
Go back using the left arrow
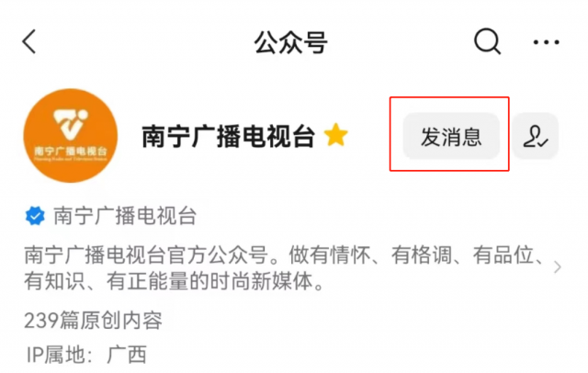pyautogui.click(x=28, y=41)
